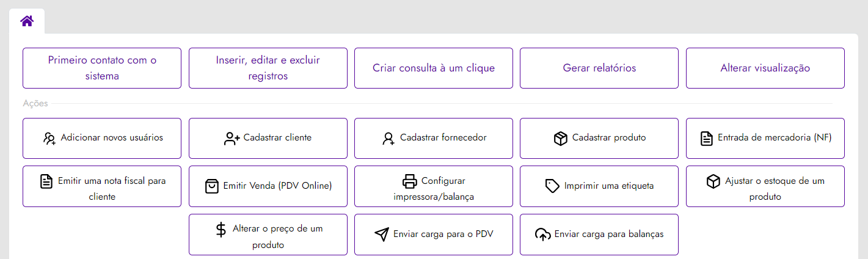The image size is (868, 259).
Task: Open the home tab icon
Action: coord(27,21)
